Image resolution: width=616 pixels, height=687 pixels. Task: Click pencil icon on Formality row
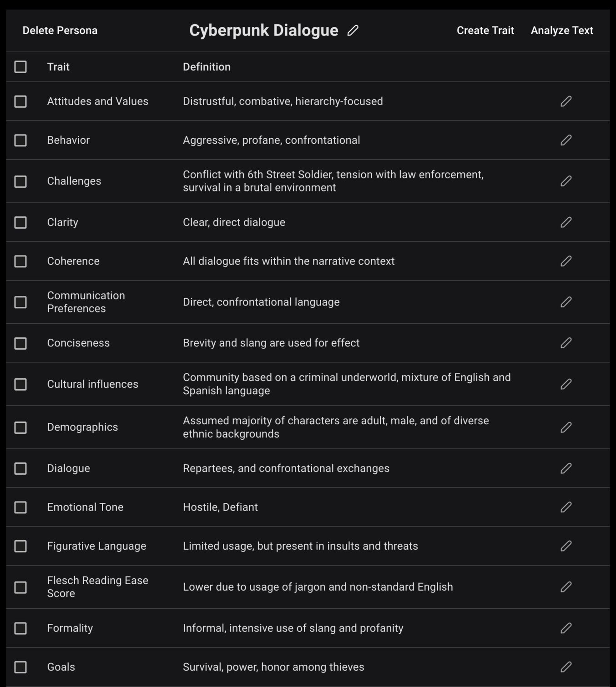566,628
